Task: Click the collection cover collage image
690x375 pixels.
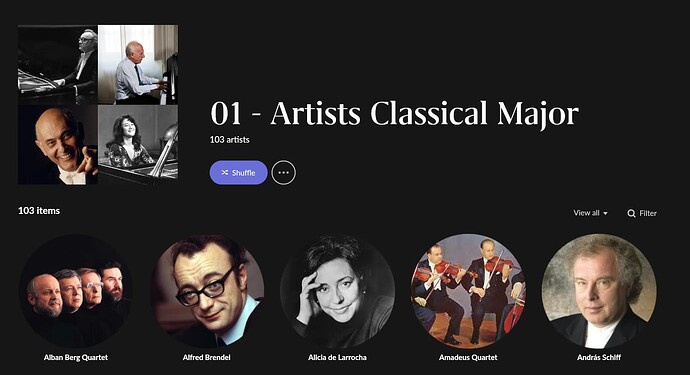Action: [98, 105]
